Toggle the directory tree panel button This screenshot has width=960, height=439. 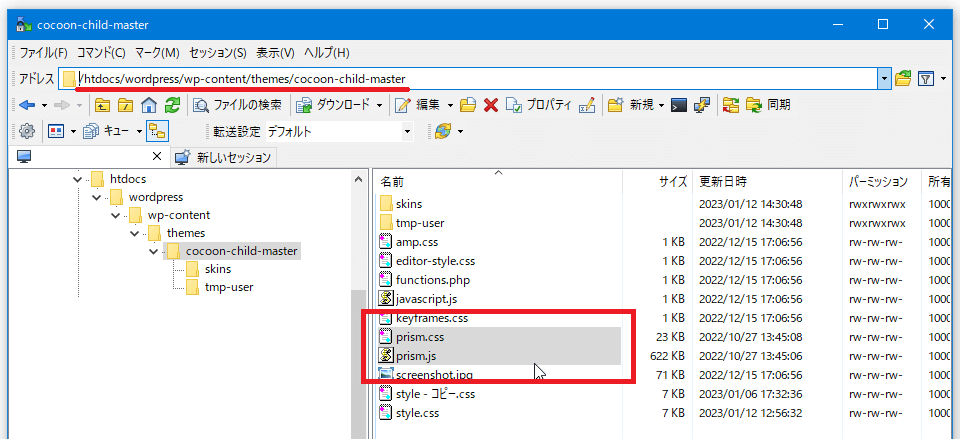point(157,131)
